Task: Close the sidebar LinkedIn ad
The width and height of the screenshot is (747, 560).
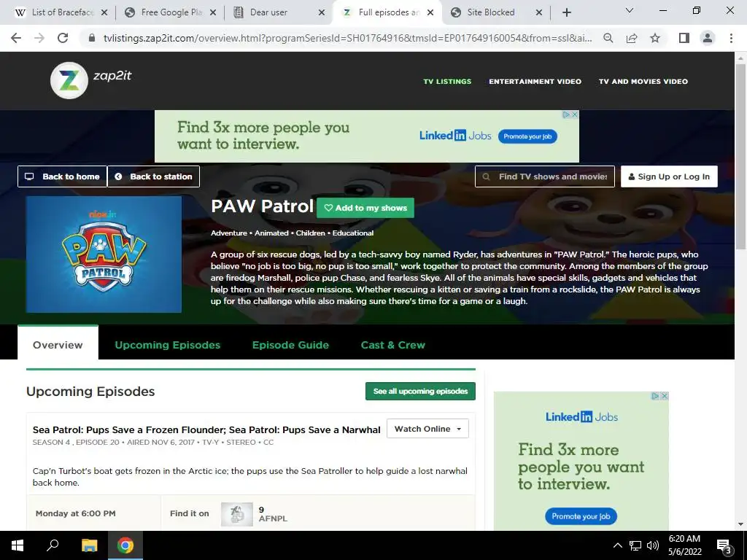Action: (x=665, y=396)
